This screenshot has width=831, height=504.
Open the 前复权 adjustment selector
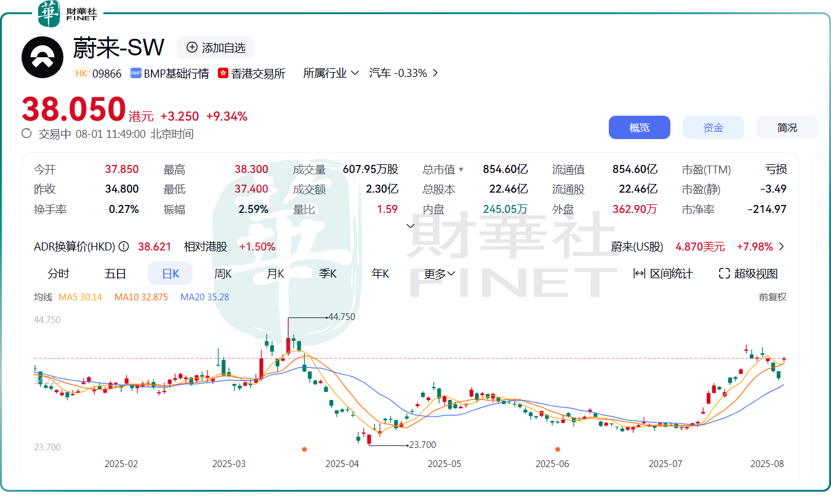coord(773,297)
